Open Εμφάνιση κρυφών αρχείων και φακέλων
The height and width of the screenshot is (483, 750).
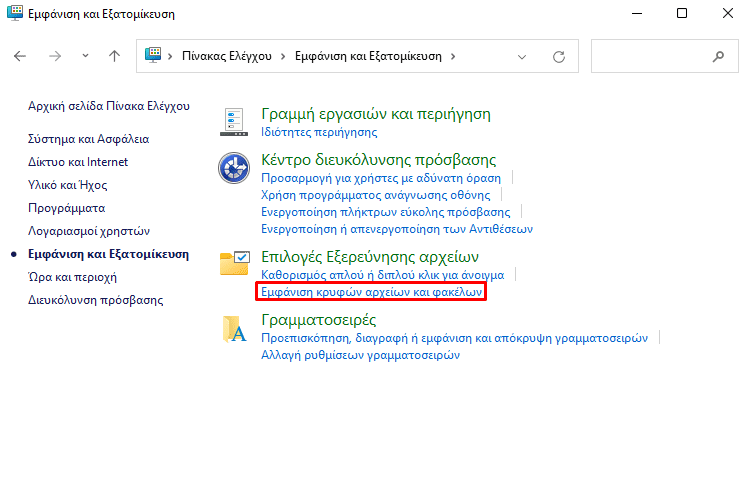[372, 292]
